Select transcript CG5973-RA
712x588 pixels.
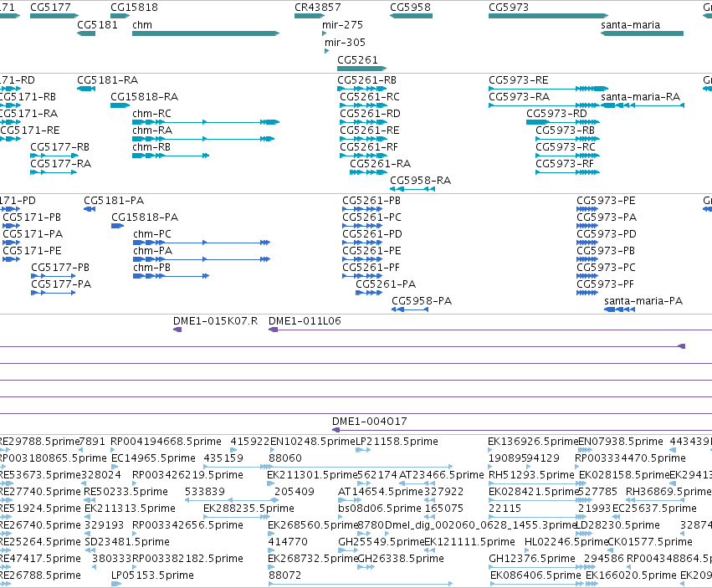(544, 105)
